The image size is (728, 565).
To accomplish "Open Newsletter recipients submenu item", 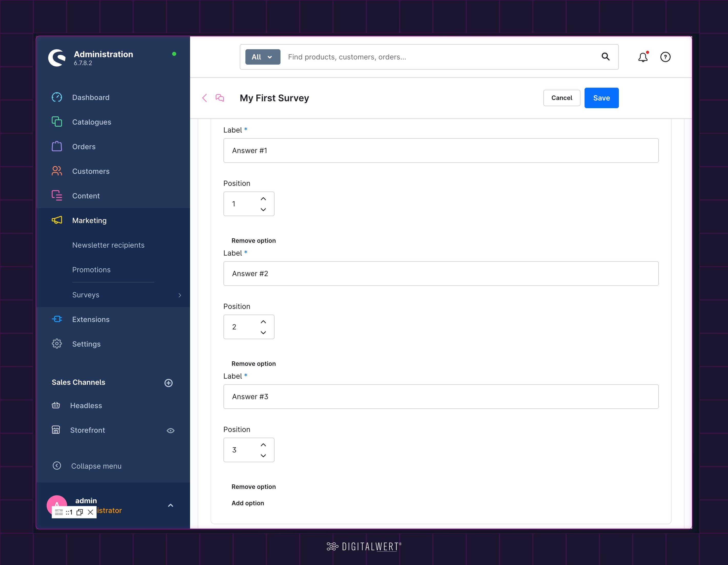I will tap(108, 245).
